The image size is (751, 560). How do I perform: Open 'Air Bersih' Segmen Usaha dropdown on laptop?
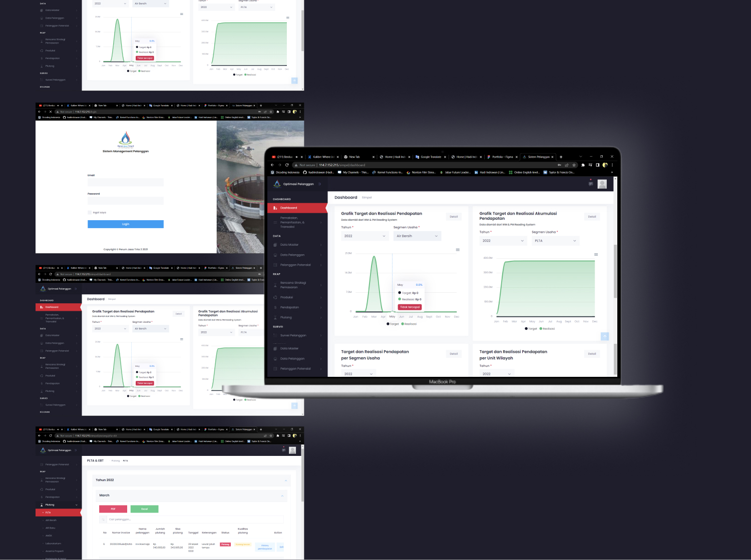(417, 236)
